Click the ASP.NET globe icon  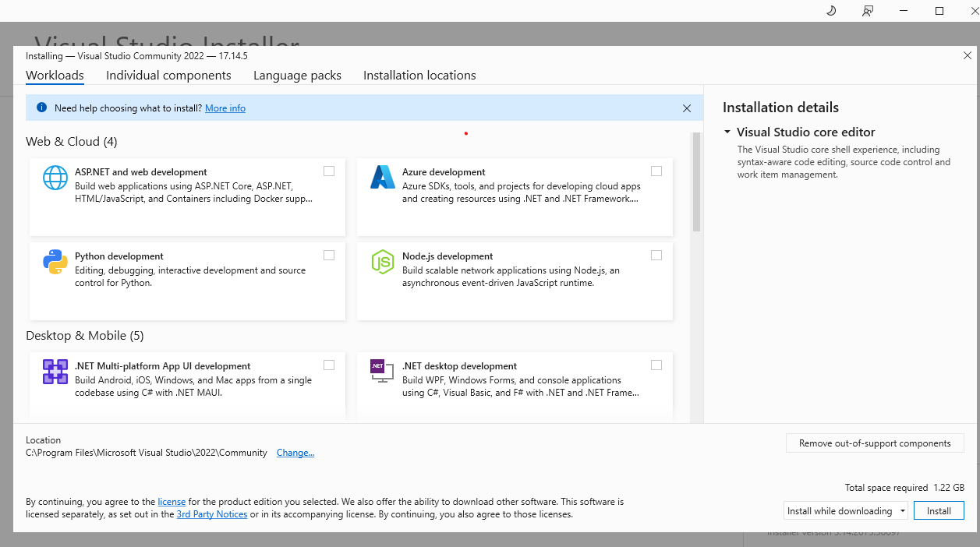click(x=55, y=178)
